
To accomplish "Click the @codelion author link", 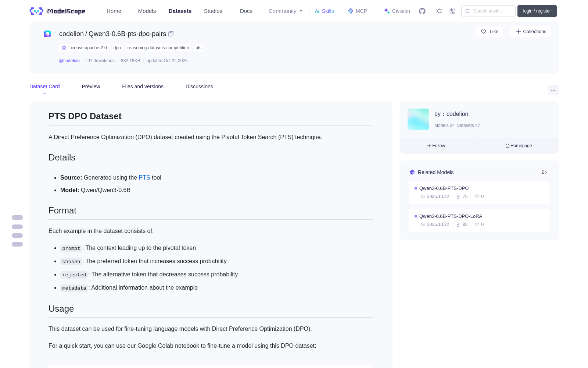I will click(x=69, y=61).
